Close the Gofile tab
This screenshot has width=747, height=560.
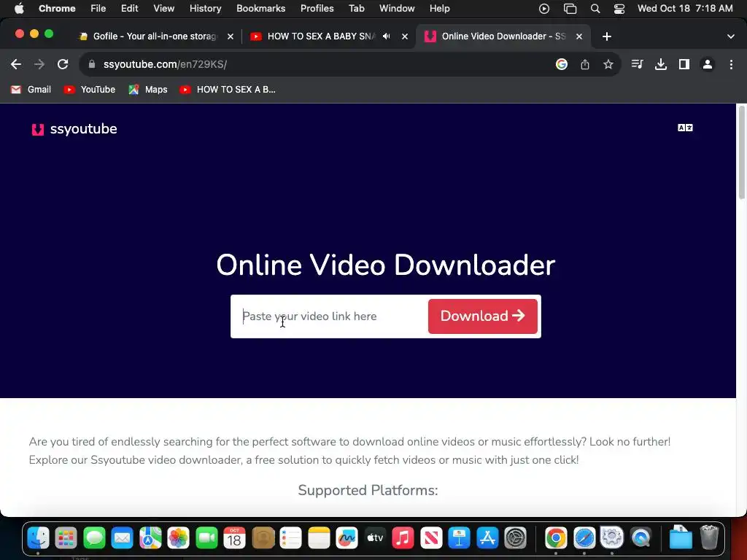point(231,36)
